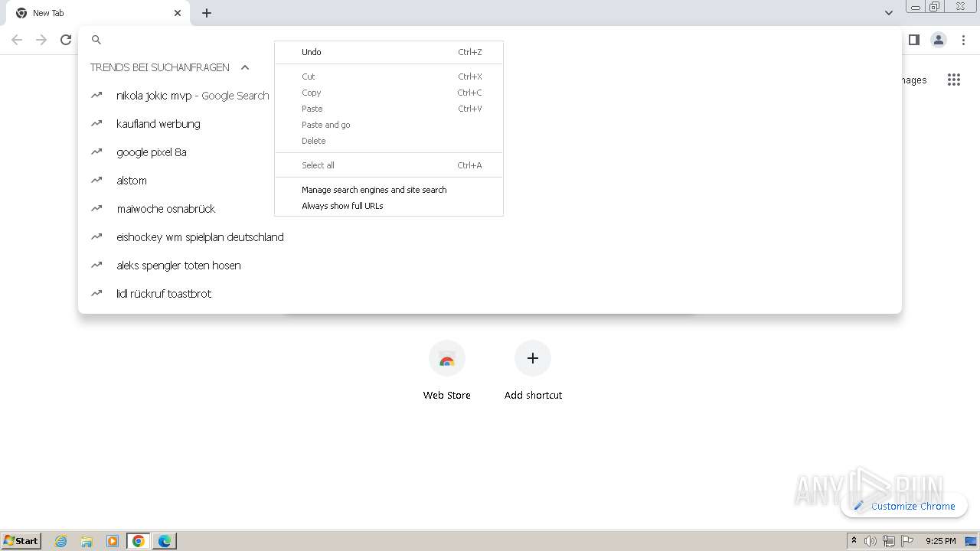
Task: Select suggestion alstom
Action: click(490, 181)
